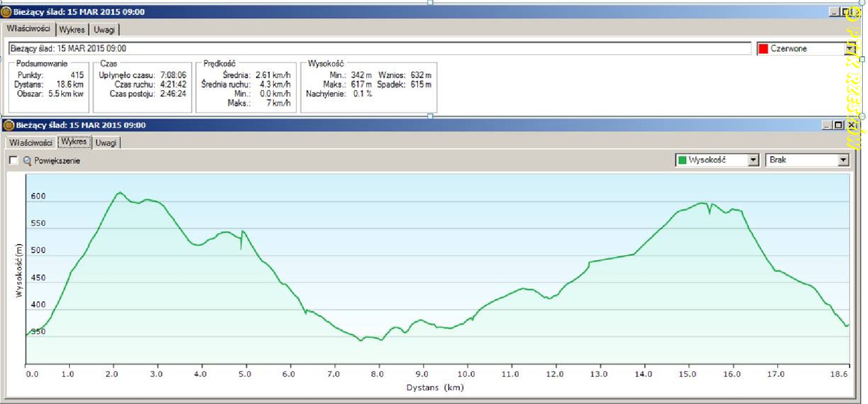
Task: Open Uwagi tab in the lower window
Action: 106,143
